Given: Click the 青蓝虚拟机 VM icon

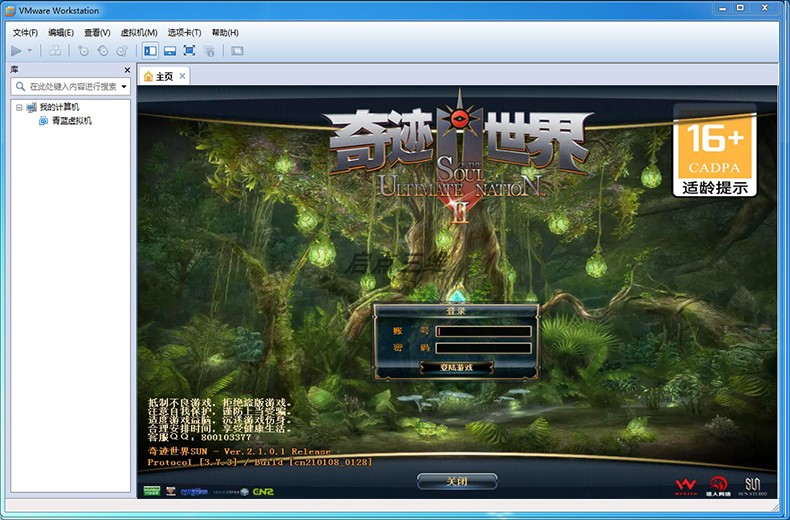Looking at the screenshot, I should click(x=44, y=121).
